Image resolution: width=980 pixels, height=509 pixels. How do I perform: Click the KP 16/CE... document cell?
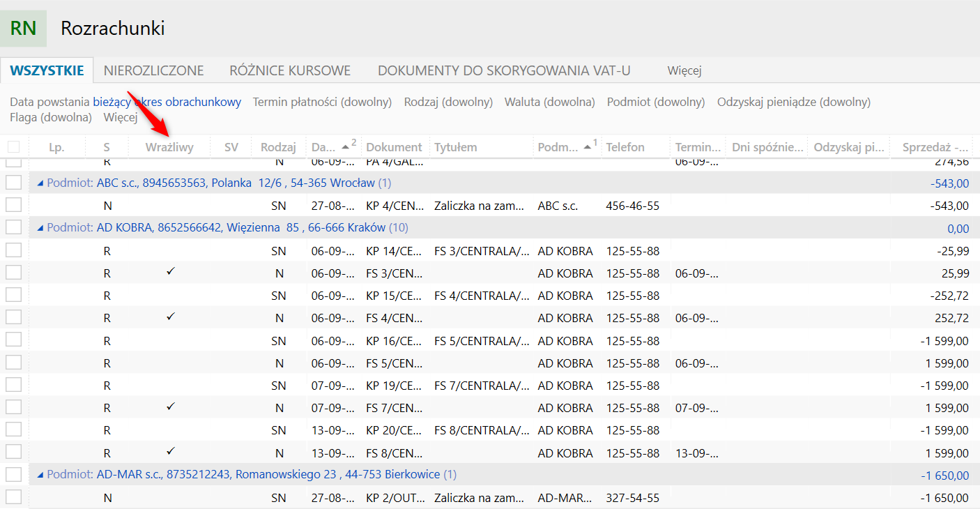point(394,341)
